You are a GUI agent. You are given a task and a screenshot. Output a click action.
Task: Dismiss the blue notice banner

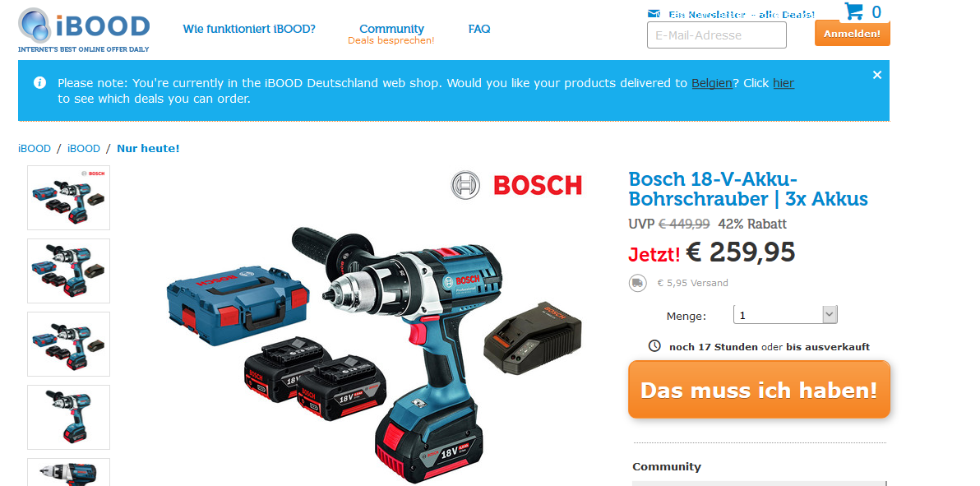pyautogui.click(x=877, y=75)
